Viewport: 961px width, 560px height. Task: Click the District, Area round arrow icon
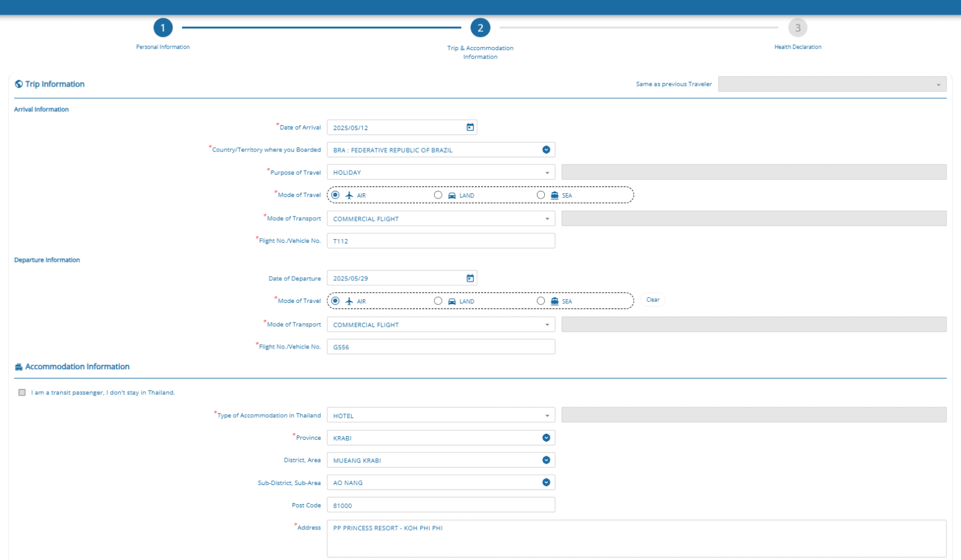546,461
